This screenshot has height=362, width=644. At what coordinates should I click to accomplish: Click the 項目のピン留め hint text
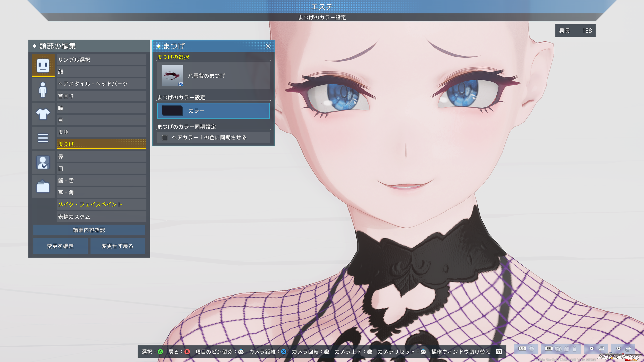(214, 352)
